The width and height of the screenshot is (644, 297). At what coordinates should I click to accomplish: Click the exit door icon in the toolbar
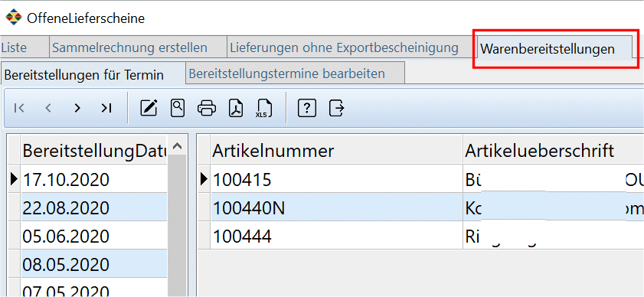click(337, 109)
